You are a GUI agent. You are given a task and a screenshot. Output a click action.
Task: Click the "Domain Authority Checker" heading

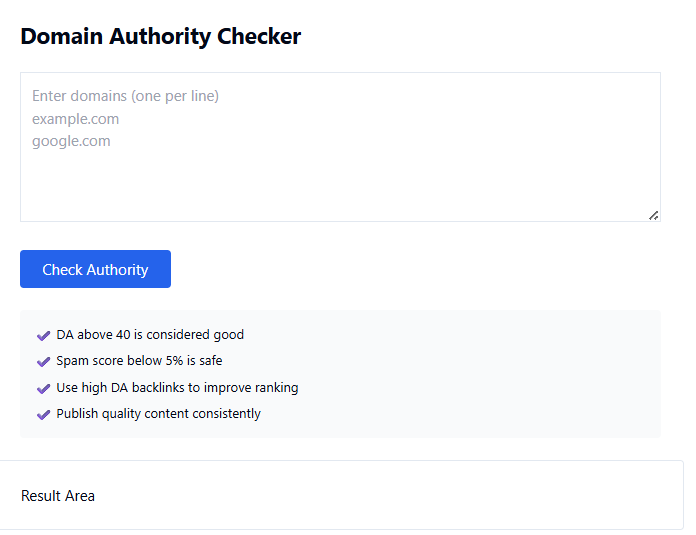[x=160, y=37]
